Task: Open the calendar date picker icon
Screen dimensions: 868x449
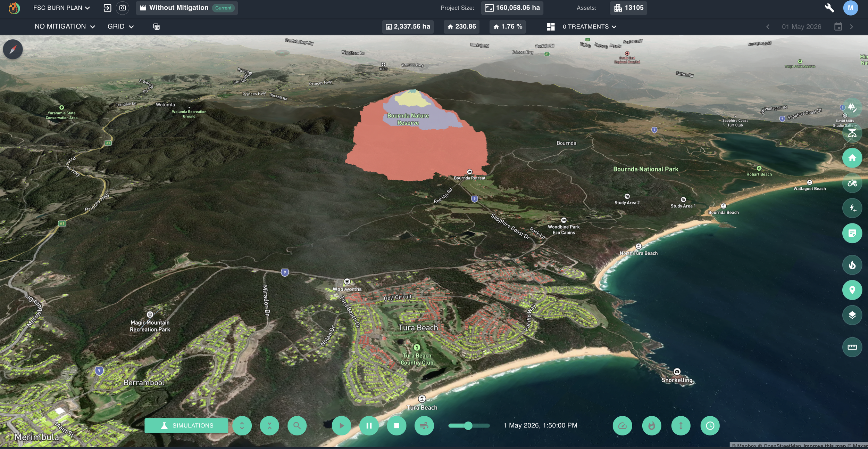Action: click(x=838, y=27)
